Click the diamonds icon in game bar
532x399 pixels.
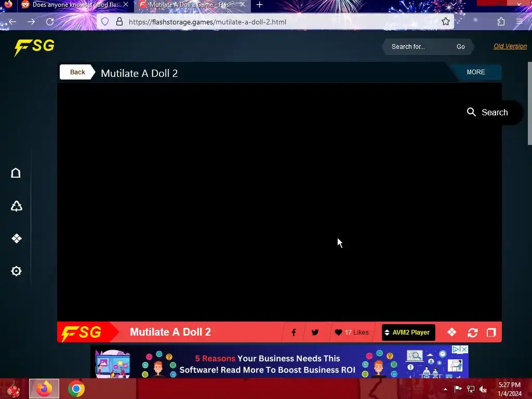coord(451,332)
